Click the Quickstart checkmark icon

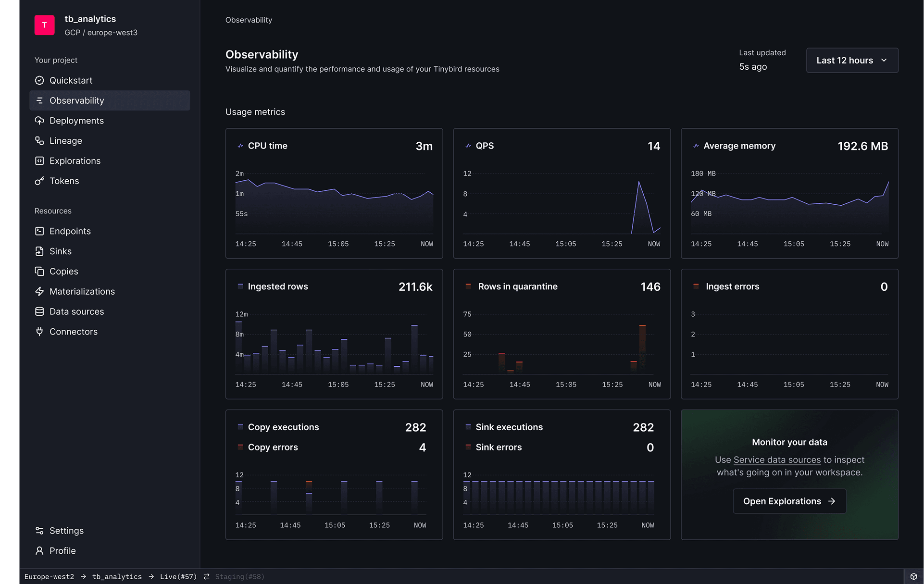coord(39,80)
